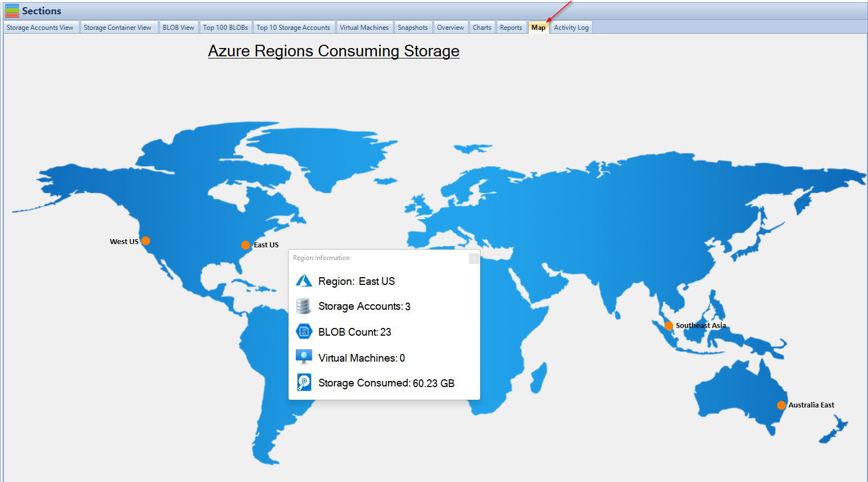
Task: Click the Virtual Machines monitor icon
Action: [x=304, y=357]
